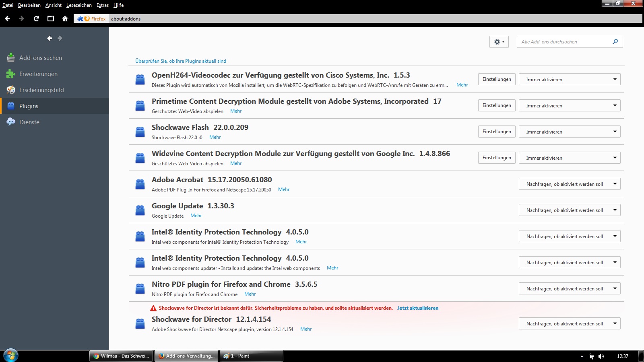Open the Bearbeiten menu
The image size is (644, 362).
tap(29, 5)
